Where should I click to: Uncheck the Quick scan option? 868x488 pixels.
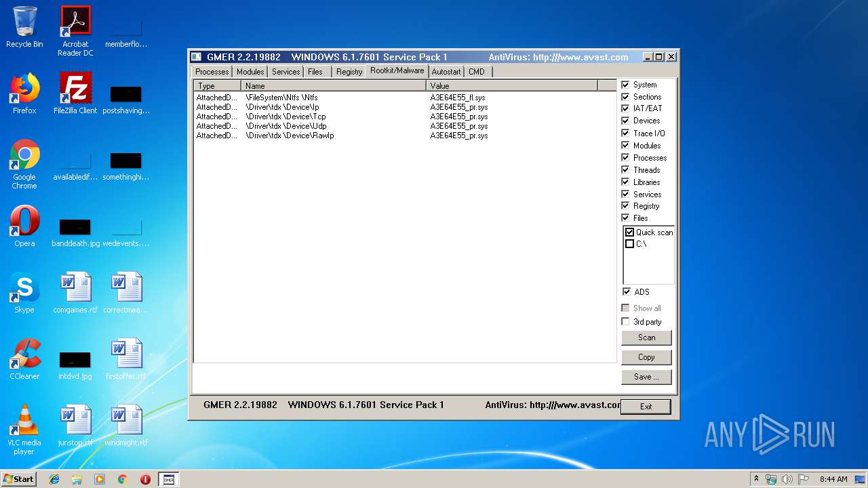(629, 232)
